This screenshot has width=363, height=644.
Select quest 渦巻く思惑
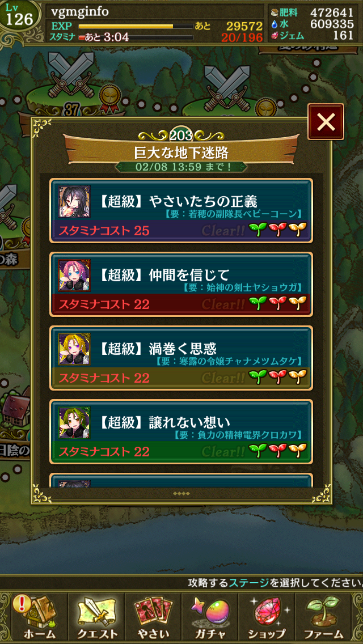click(x=181, y=358)
